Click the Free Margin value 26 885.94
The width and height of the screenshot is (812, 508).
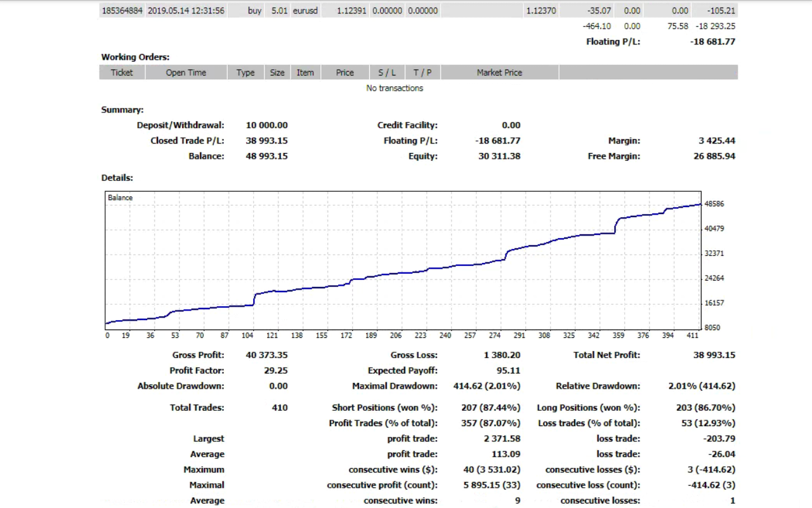(714, 156)
